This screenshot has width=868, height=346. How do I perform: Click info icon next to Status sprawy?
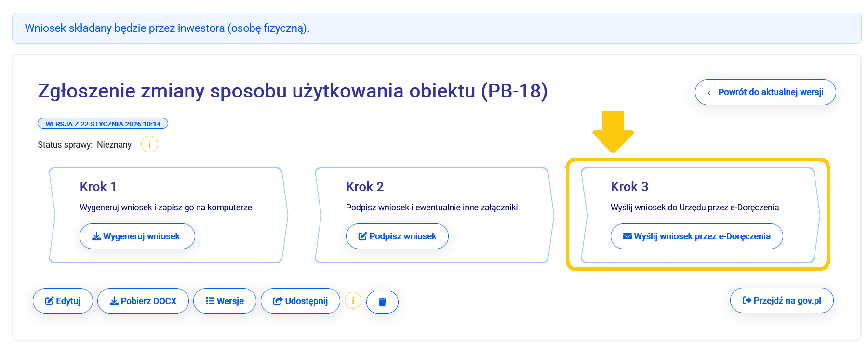tap(149, 144)
